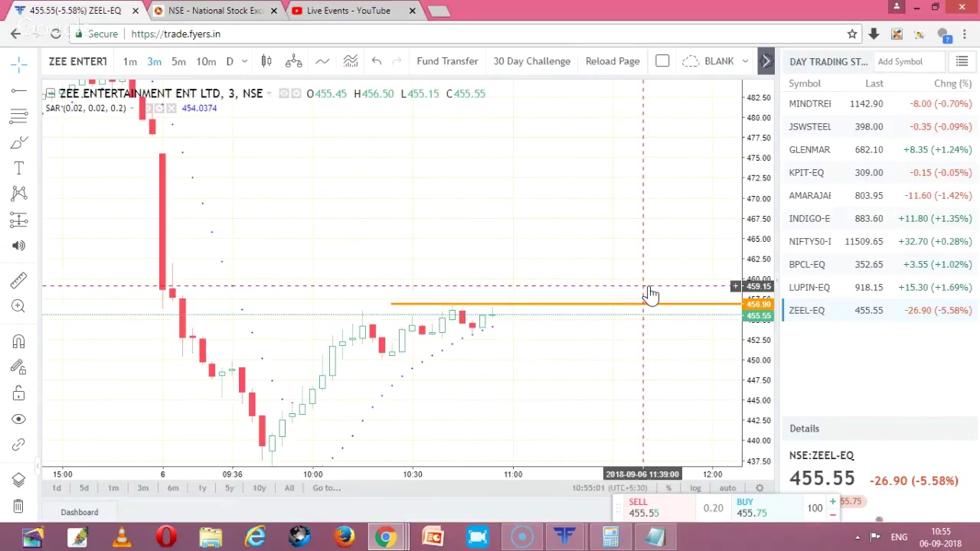
Task: Click the Fund Transfer button
Action: 447,61
